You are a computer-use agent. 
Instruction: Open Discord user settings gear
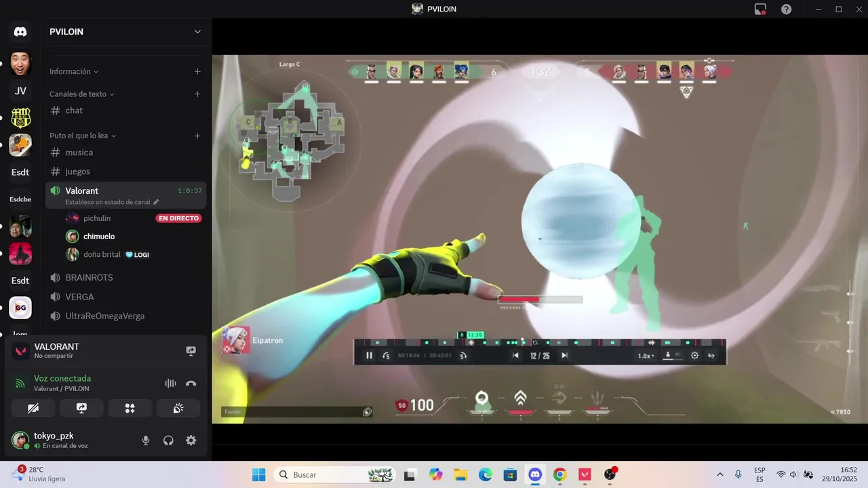pos(191,441)
